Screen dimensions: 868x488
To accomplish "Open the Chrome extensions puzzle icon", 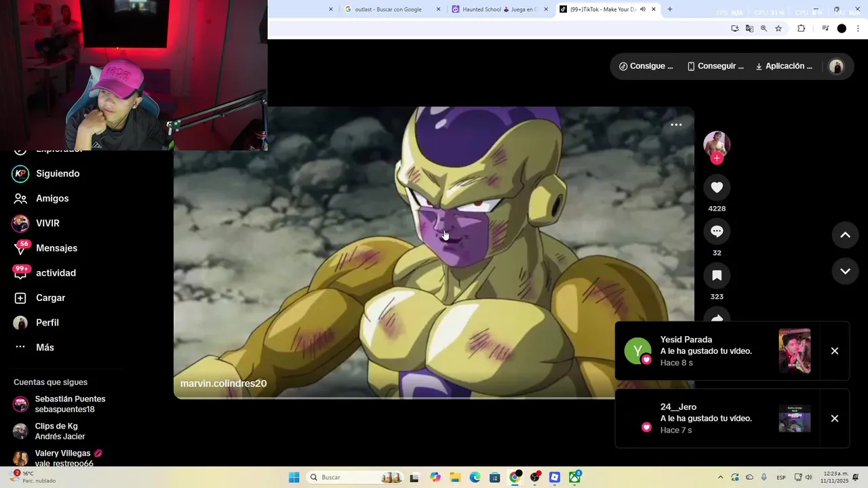I will tap(801, 28).
